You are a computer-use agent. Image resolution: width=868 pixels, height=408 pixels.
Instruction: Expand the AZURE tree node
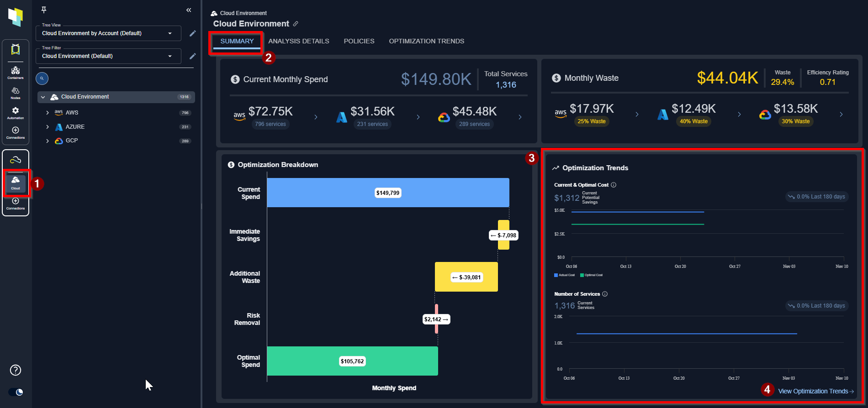48,127
